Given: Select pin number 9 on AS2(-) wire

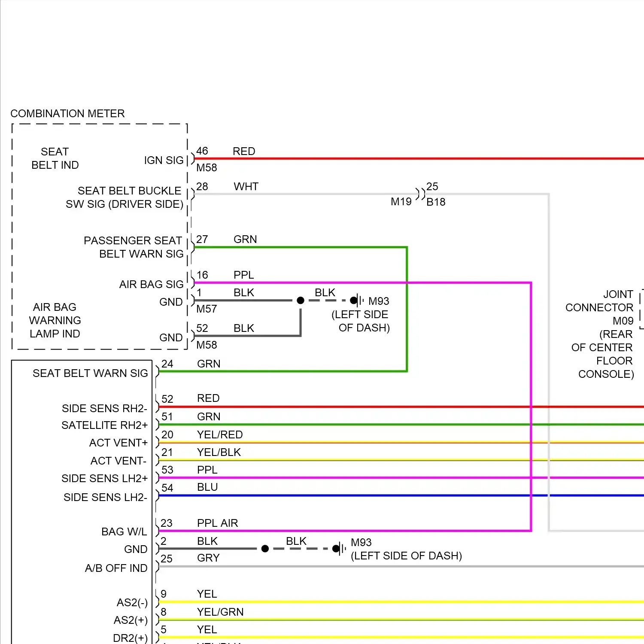Looking at the screenshot, I should (x=164, y=594).
